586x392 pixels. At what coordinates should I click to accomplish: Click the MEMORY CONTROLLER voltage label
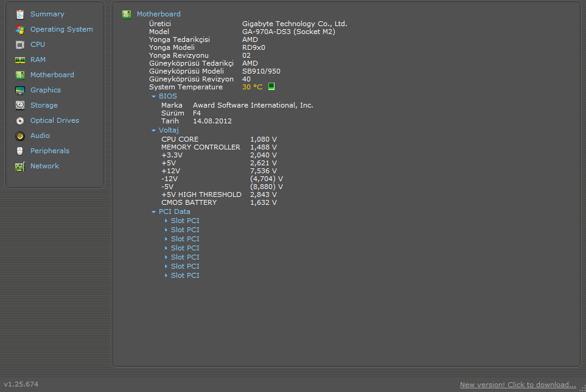point(201,147)
